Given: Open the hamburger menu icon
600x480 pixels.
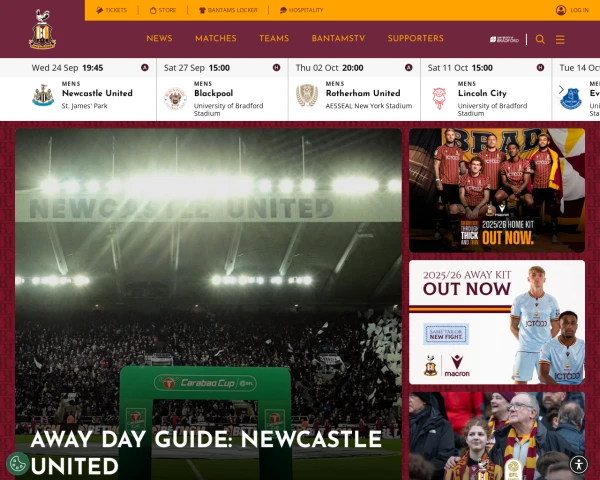Looking at the screenshot, I should 560,39.
